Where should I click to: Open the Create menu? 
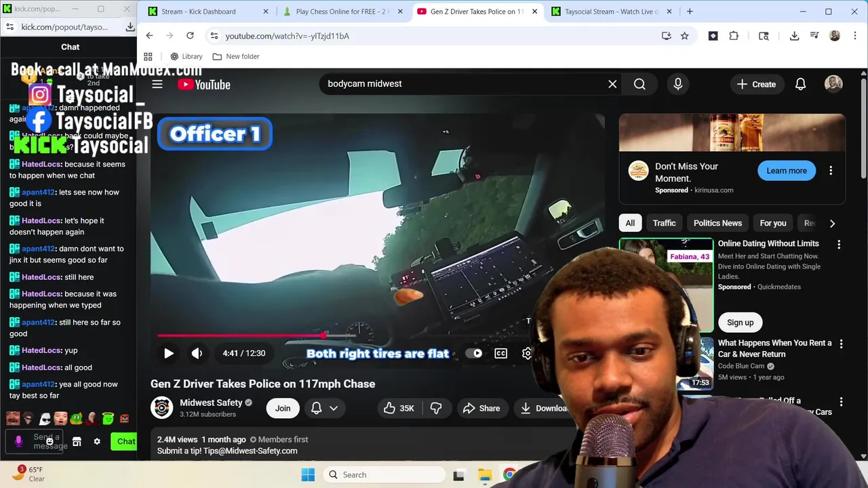point(756,84)
